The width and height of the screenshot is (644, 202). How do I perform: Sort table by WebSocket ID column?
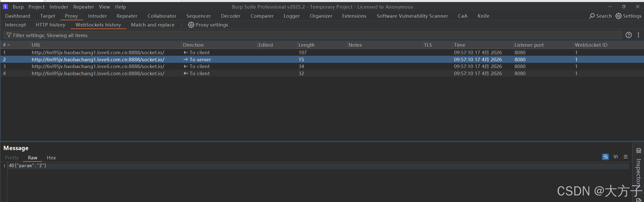(x=608, y=45)
